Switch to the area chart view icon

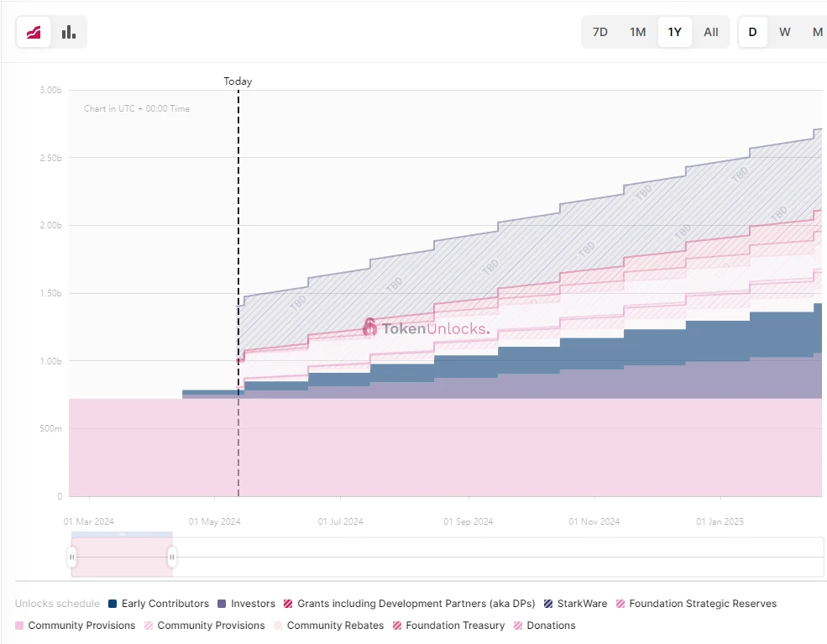tap(34, 32)
